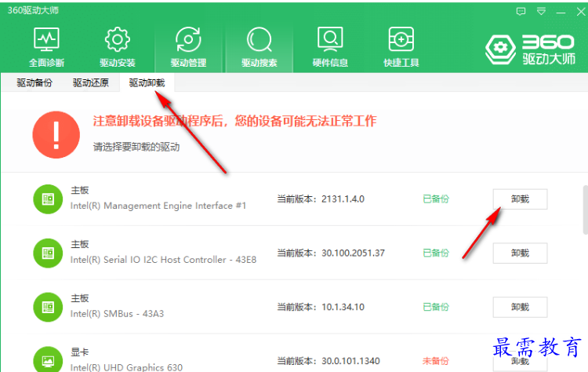Click motherboard icon for Intel SMBus 43A3

pos(48,307)
